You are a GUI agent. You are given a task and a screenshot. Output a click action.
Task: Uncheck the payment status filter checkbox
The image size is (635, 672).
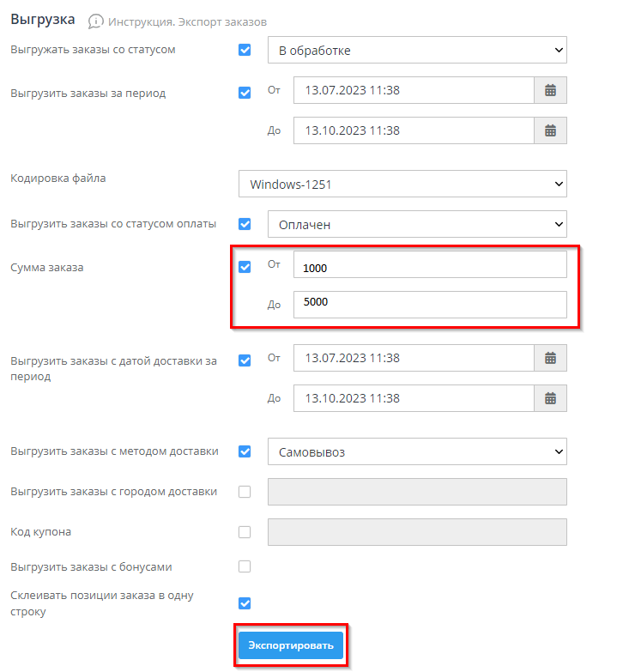(x=245, y=224)
